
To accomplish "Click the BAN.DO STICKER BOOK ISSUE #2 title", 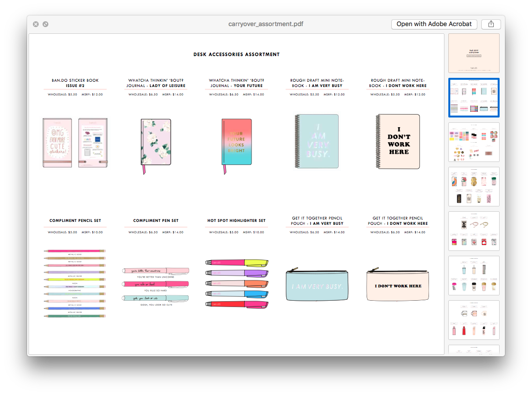I will [75, 83].
